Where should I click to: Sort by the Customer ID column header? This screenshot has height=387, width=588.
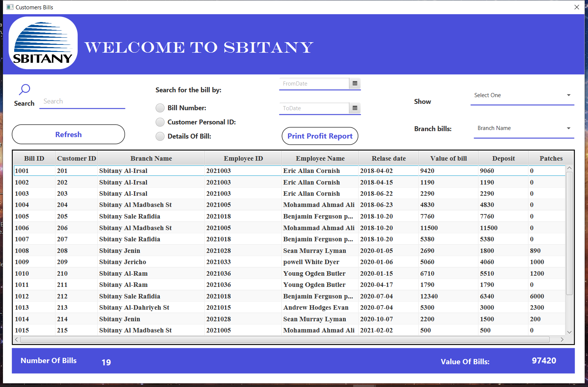77,158
